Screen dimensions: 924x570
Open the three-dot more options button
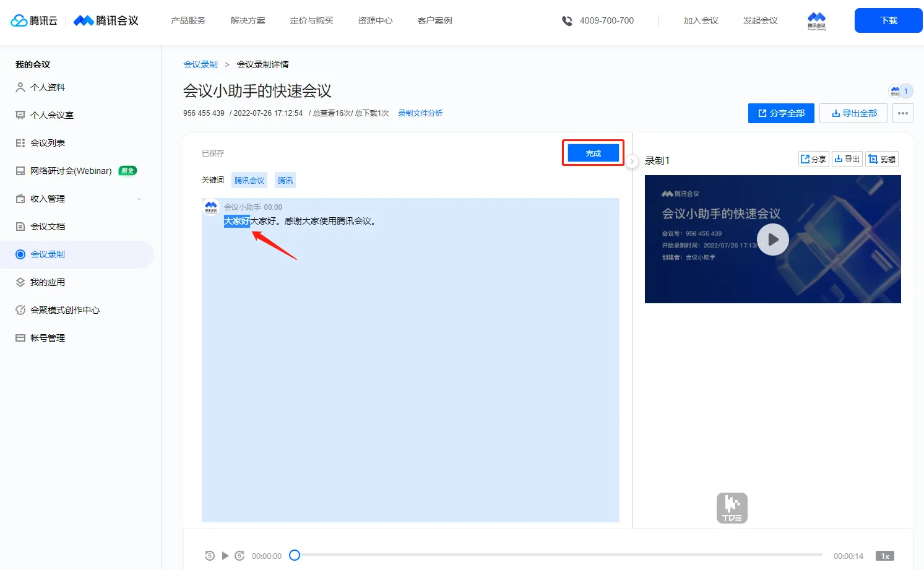pyautogui.click(x=903, y=113)
